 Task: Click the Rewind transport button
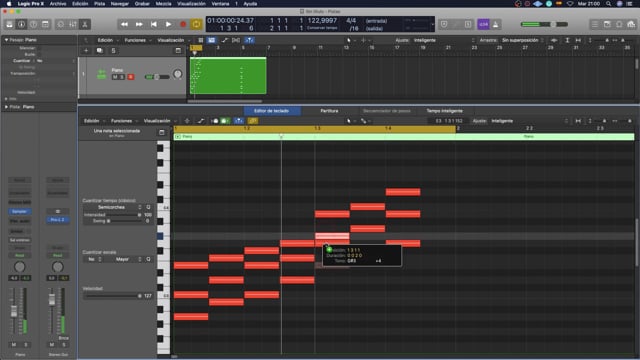point(124,24)
